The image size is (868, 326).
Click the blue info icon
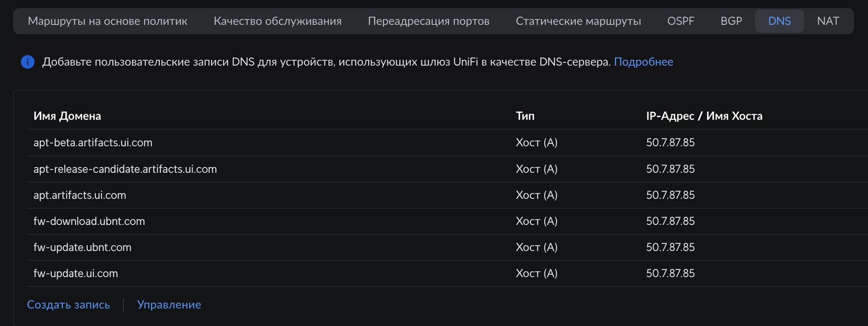coord(28,62)
